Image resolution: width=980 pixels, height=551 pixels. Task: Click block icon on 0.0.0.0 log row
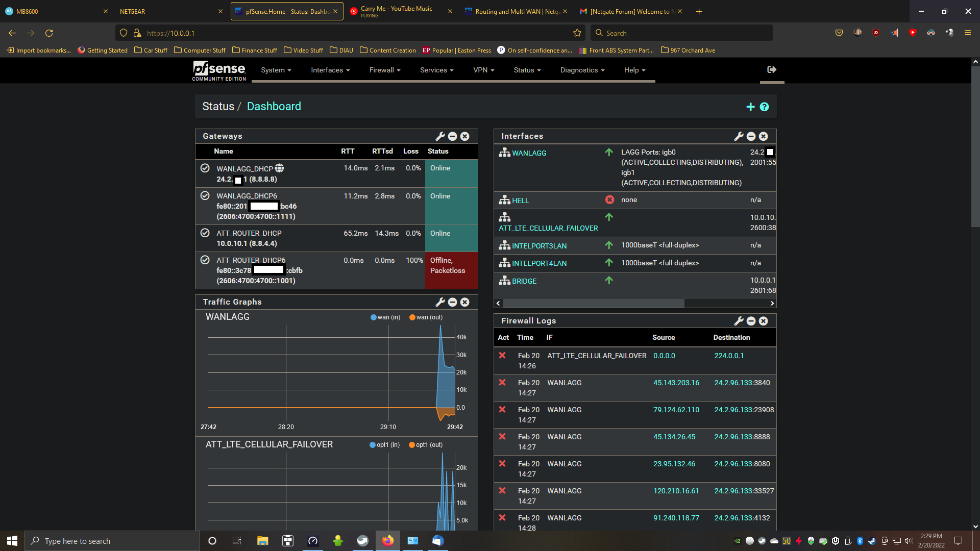tap(502, 356)
